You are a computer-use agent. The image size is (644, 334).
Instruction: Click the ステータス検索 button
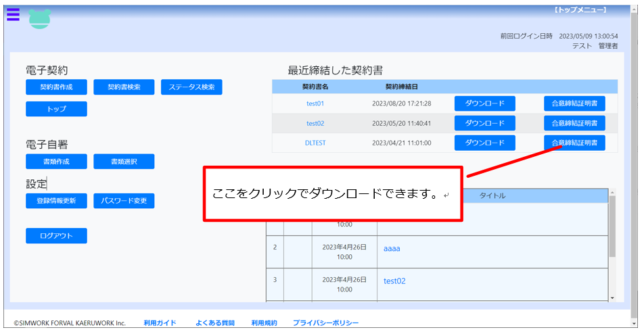click(x=191, y=87)
